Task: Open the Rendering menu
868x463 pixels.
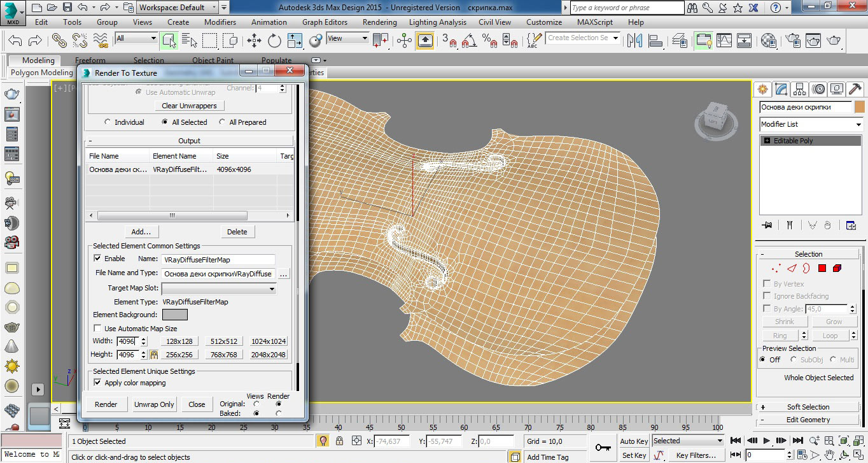Action: coord(379,22)
